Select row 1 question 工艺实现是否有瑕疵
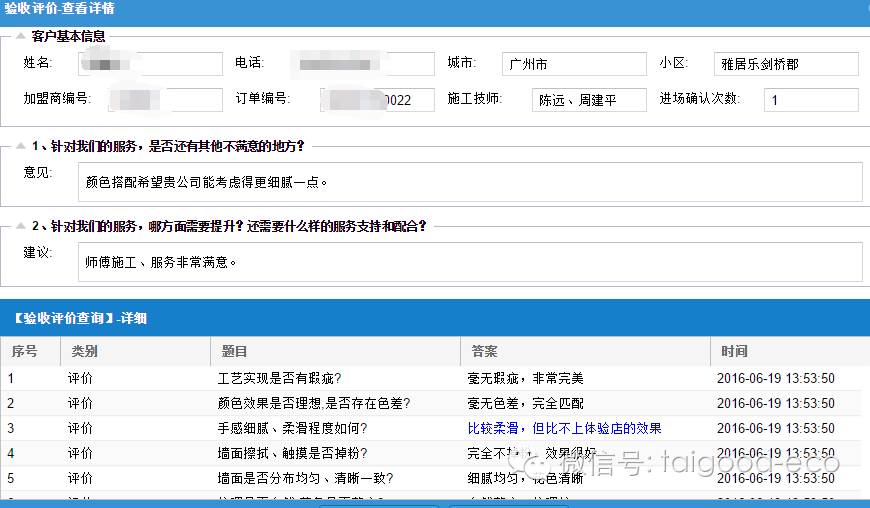870x508 pixels. coord(280,378)
